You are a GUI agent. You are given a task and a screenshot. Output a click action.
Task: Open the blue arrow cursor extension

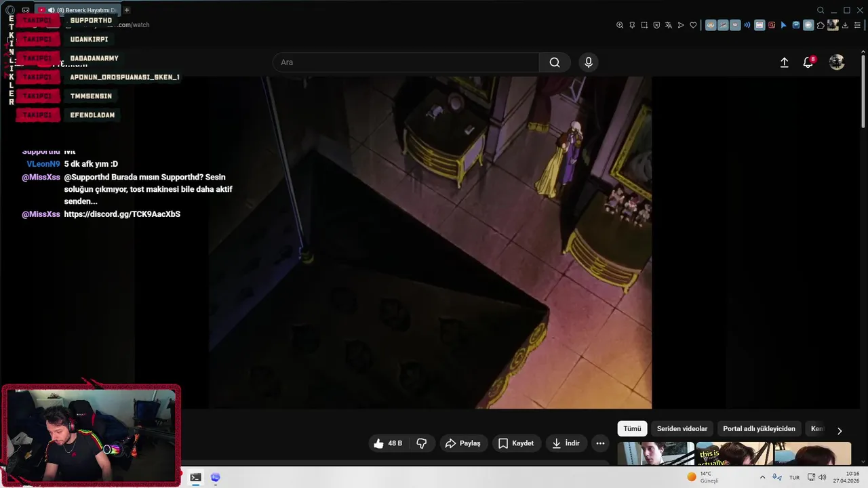point(784,25)
